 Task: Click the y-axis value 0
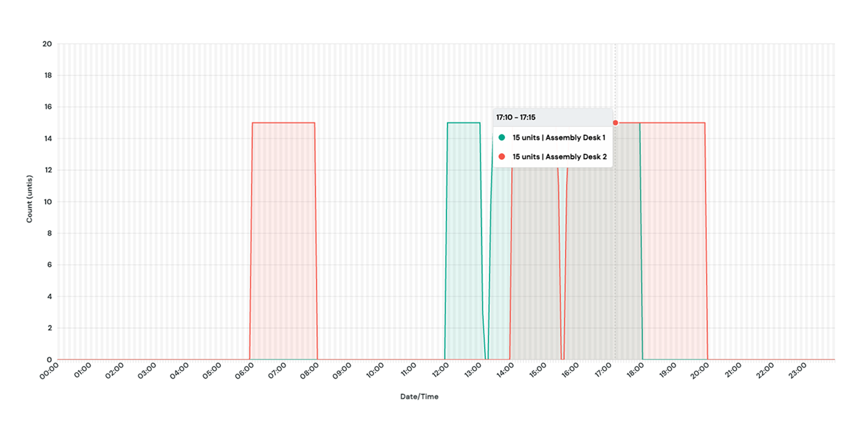[49, 360]
